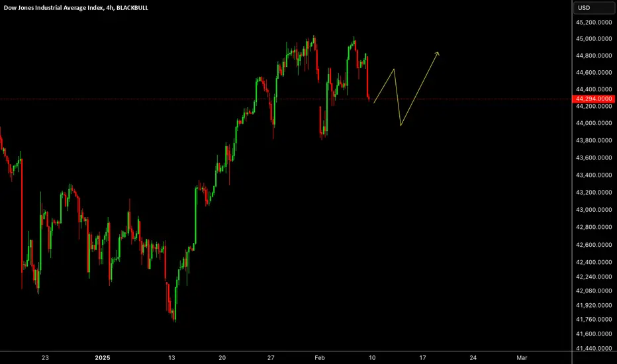Click the 24 date label on time axis
Image resolution: width=617 pixels, height=364 pixels.
pyautogui.click(x=473, y=357)
